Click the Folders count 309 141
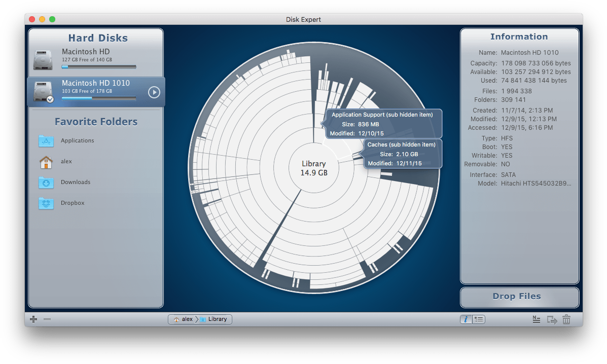The width and height of the screenshot is (607, 364). pos(513,100)
